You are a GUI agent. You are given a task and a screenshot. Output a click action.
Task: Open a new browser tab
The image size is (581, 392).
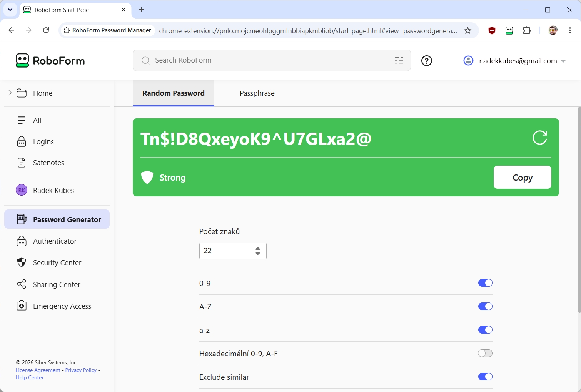[x=141, y=10]
